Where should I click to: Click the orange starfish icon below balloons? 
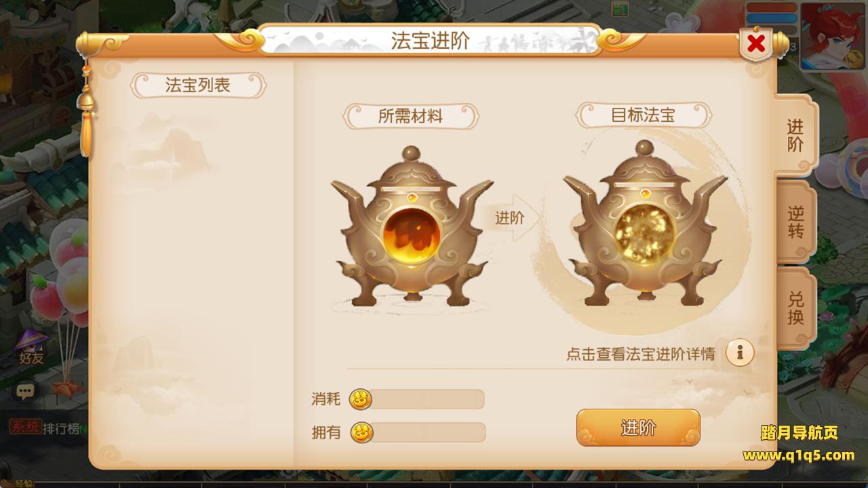click(x=67, y=388)
